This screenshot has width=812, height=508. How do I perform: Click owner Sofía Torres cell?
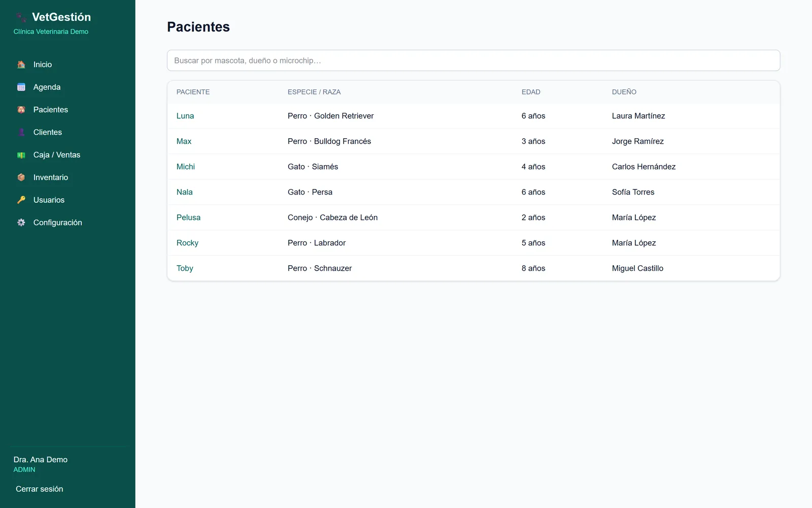pos(633,192)
